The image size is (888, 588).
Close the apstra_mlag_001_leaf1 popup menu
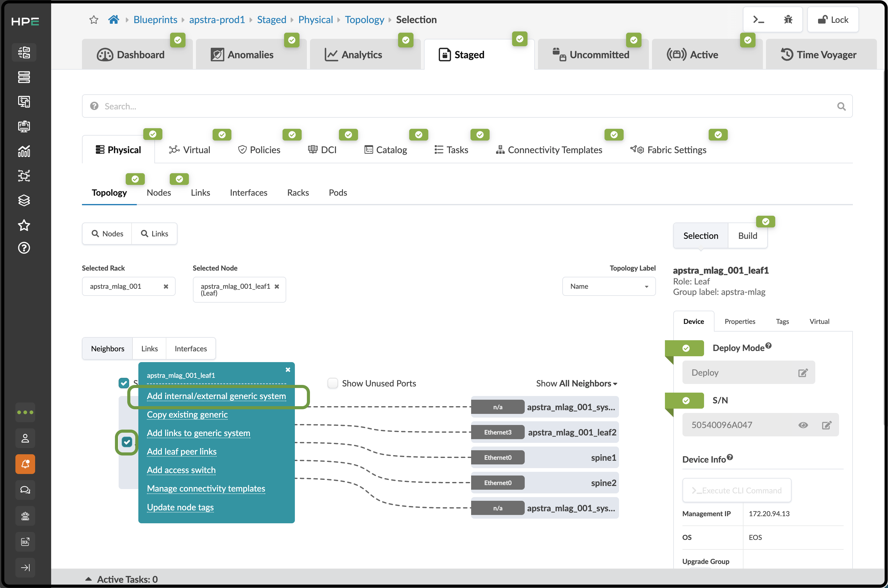288,370
